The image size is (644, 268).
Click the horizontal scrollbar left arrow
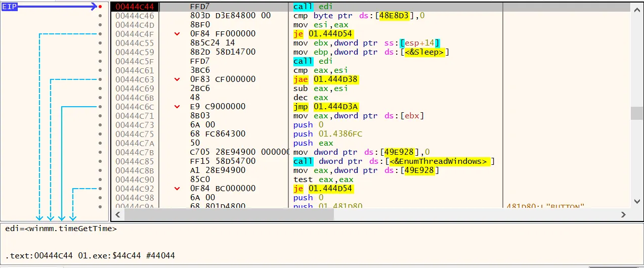117,214
